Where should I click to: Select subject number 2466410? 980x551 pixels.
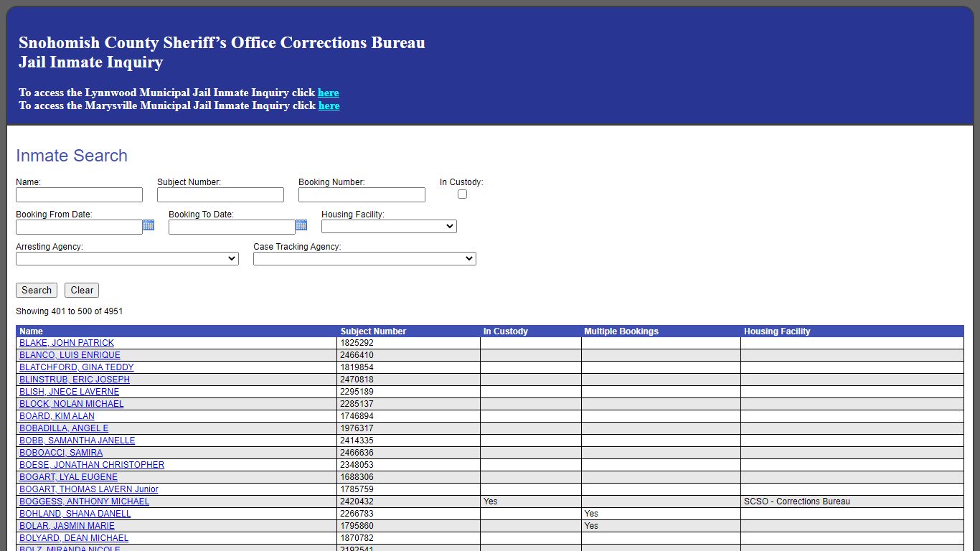[x=357, y=355]
